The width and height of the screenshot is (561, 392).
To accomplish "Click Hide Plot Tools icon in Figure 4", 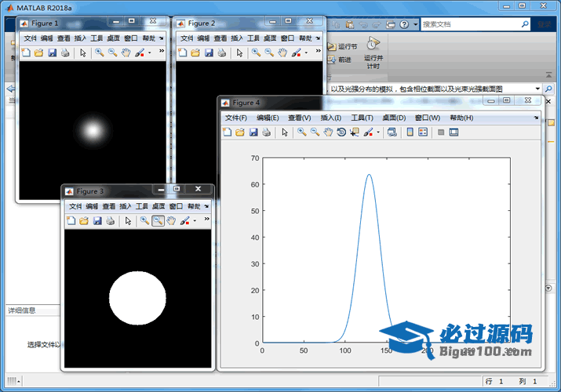I will coord(441,132).
